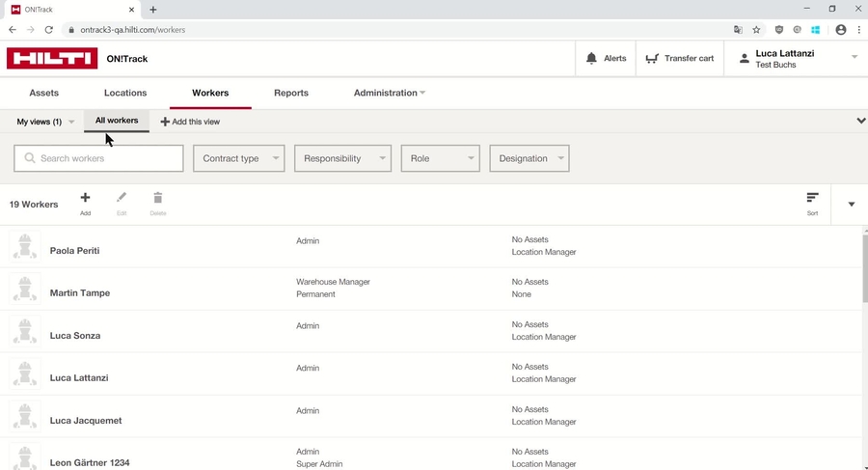868x470 pixels.
Task: Click Luca Lattanzi's row avatar icon
Action: tap(25, 373)
